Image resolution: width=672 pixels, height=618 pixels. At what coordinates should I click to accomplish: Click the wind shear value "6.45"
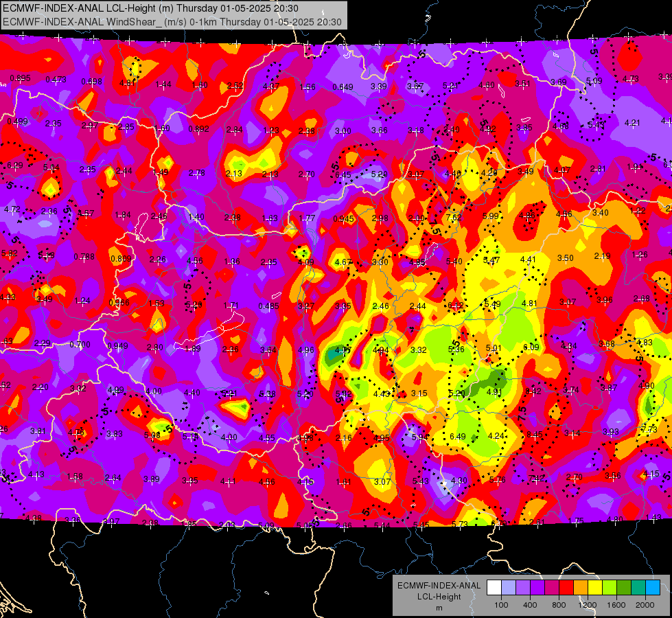point(343,175)
